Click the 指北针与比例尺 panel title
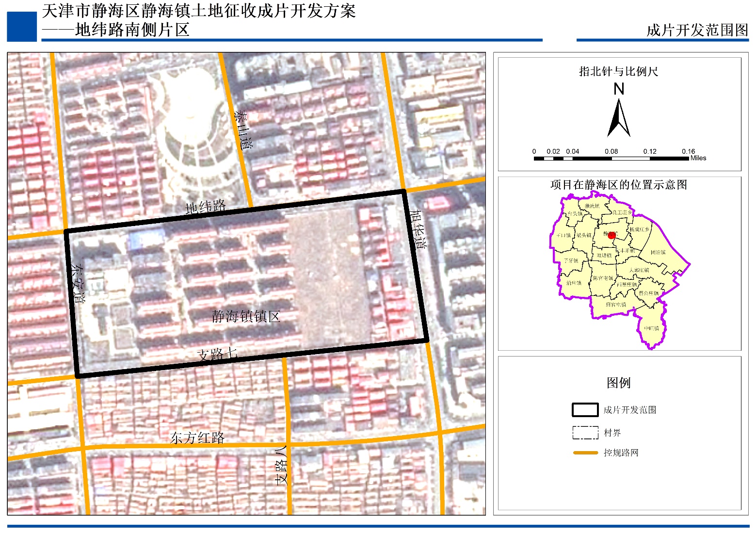 pyautogui.click(x=618, y=72)
